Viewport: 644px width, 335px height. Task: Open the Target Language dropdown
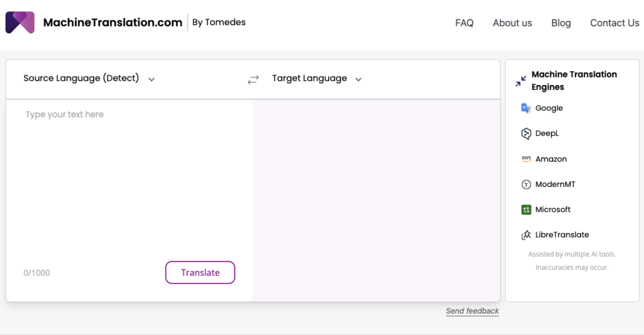(317, 79)
